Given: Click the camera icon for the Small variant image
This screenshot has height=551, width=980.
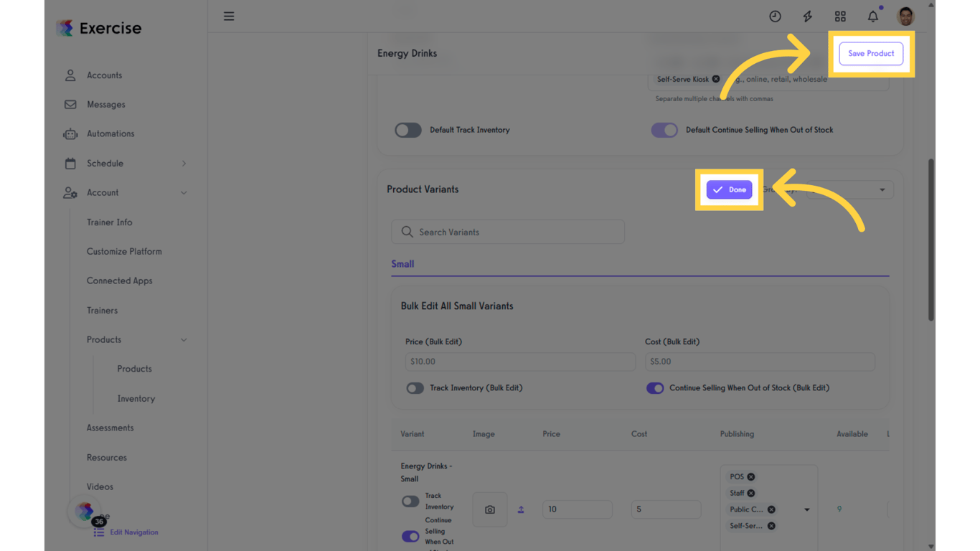Looking at the screenshot, I should (490, 509).
